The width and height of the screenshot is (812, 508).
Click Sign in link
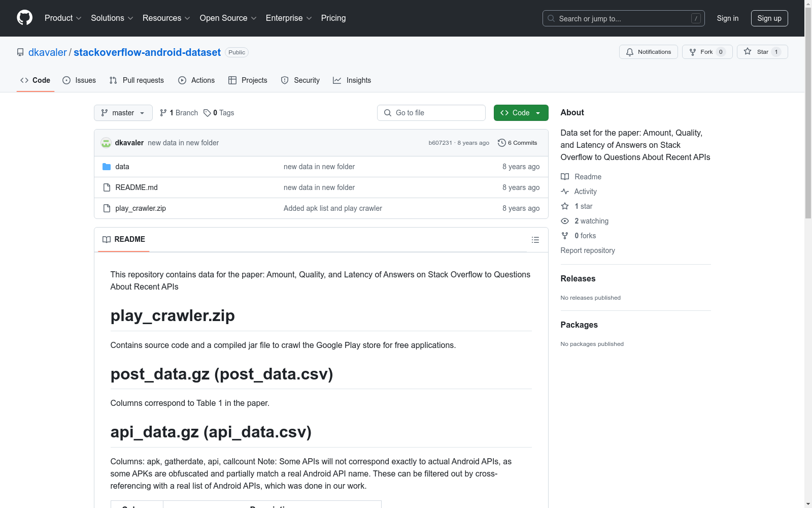[x=728, y=18]
